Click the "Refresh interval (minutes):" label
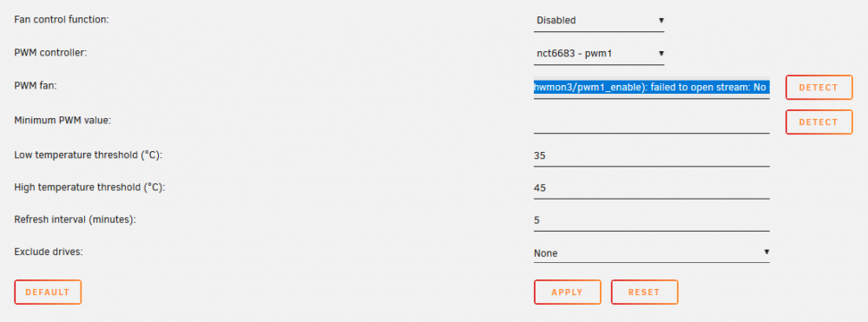Image resolution: width=868 pixels, height=322 pixels. point(75,220)
